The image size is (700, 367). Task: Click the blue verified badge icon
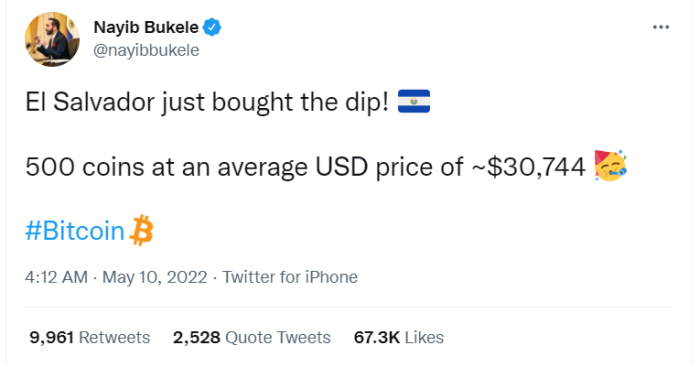(212, 27)
